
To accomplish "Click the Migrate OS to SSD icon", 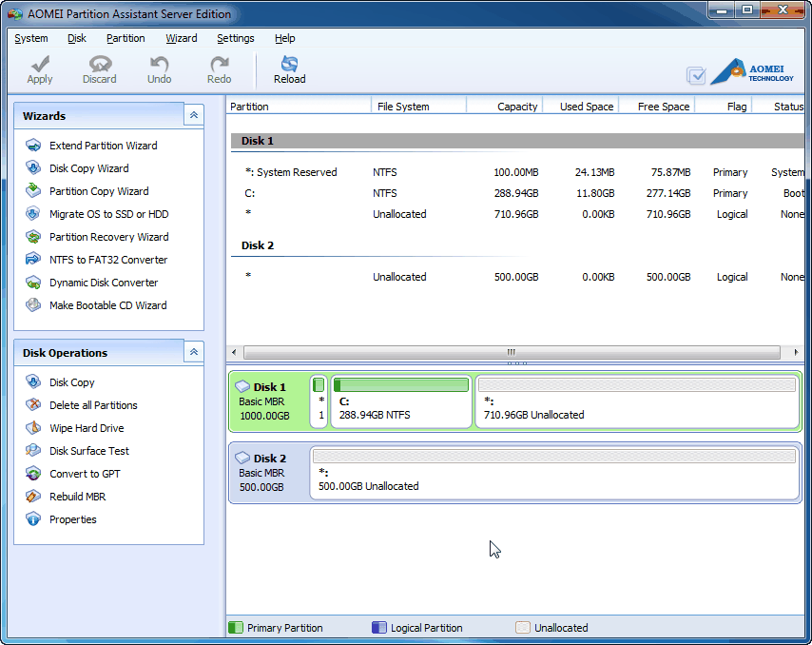I will [x=33, y=213].
